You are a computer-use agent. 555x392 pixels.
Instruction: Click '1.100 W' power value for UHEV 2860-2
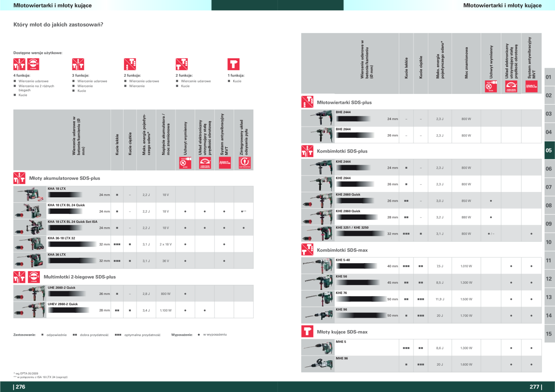coord(166,310)
